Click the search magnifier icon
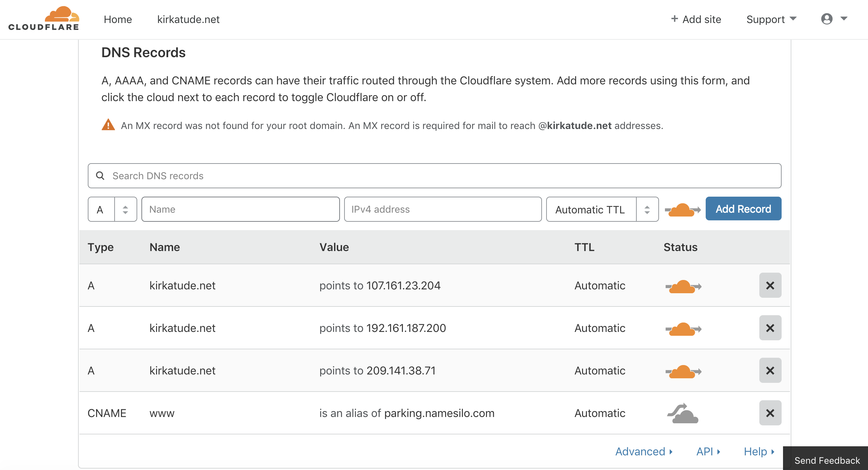 [100, 176]
